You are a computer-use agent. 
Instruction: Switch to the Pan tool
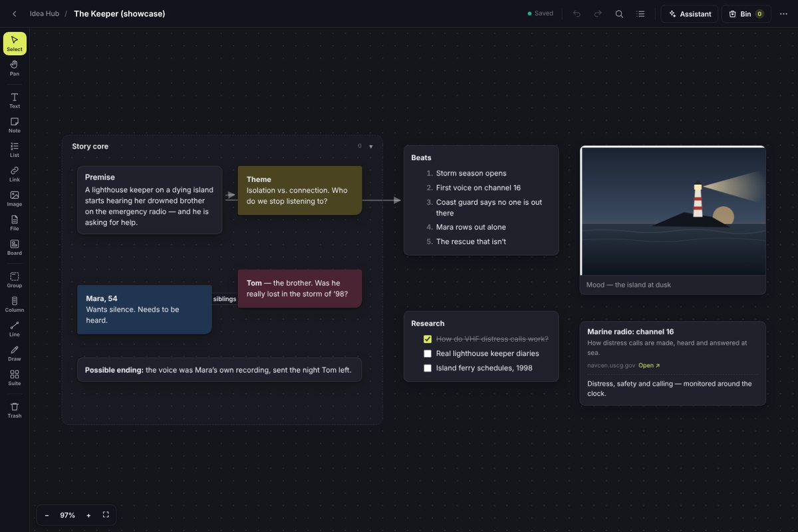pyautogui.click(x=15, y=68)
